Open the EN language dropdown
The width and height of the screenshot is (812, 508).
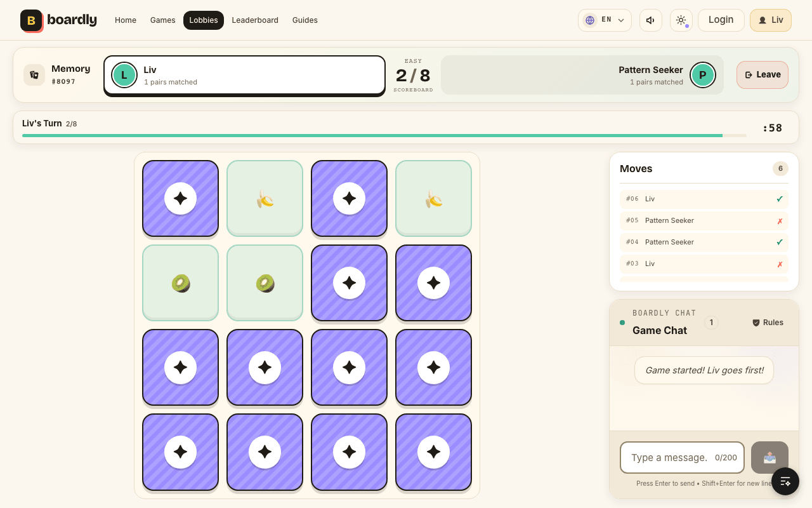pyautogui.click(x=605, y=20)
